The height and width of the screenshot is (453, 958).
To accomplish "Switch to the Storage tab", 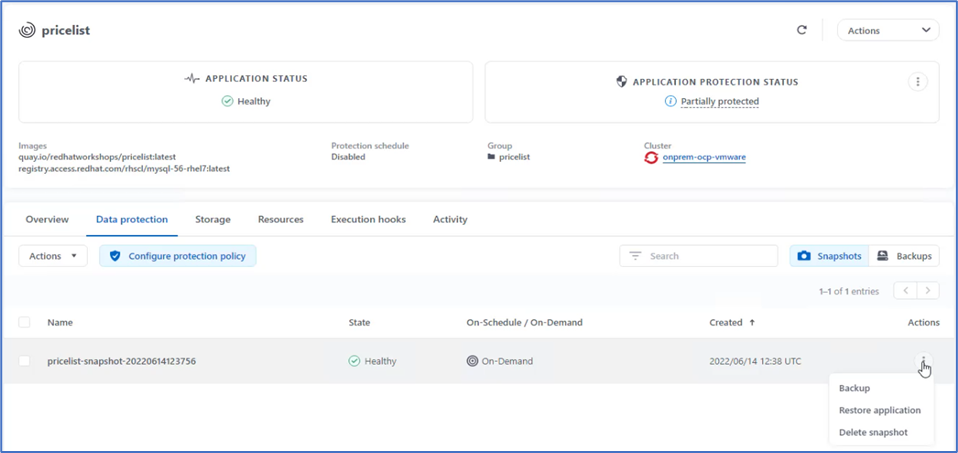I will point(212,219).
